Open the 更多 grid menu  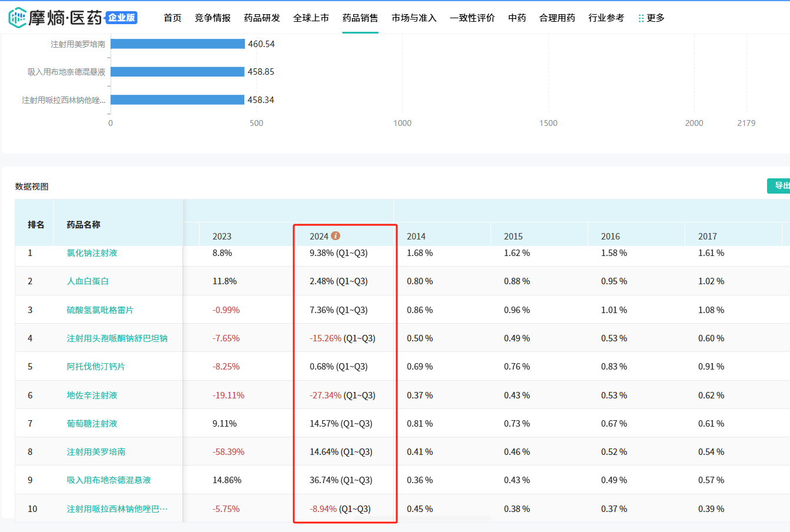pyautogui.click(x=651, y=18)
